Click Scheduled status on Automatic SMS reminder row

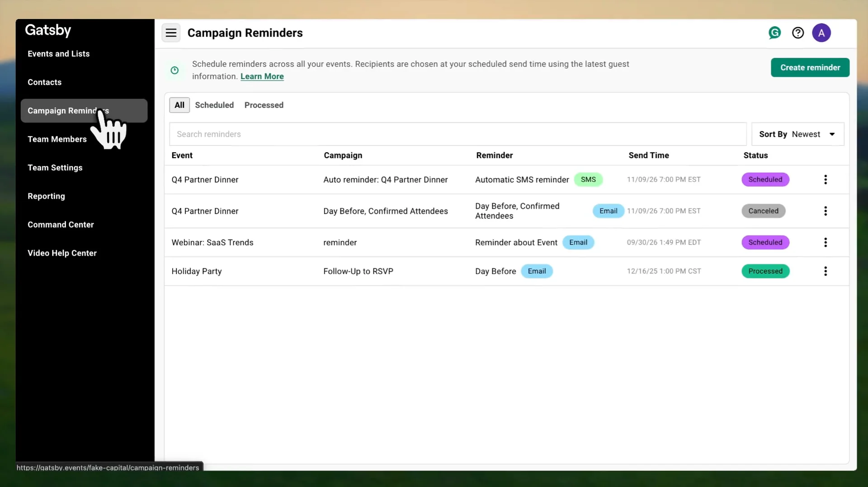(765, 179)
